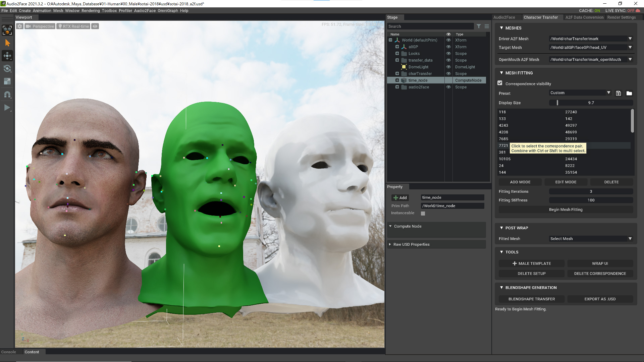Click the World xform axis icon
Viewport: 644px width, 362px height.
click(397, 40)
